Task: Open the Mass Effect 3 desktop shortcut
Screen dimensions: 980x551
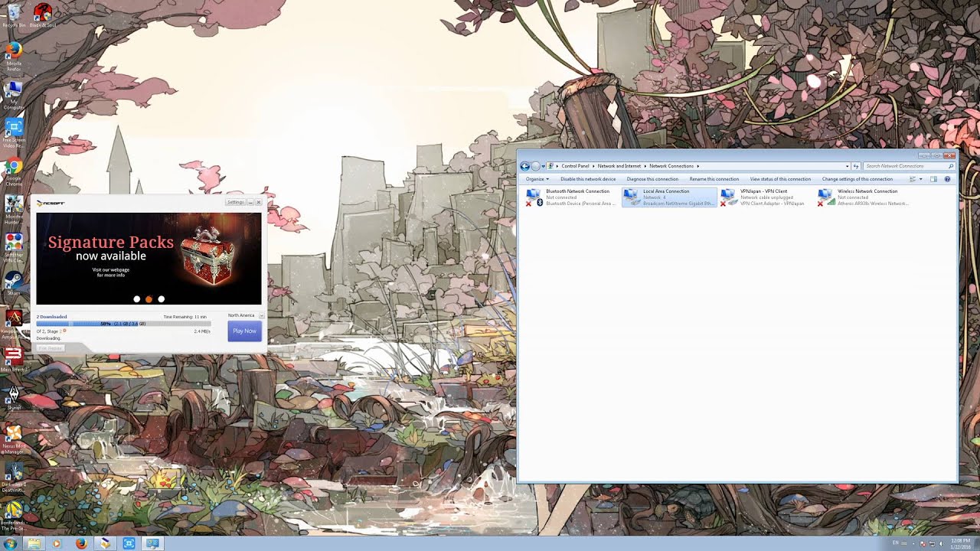Action: click(x=14, y=360)
